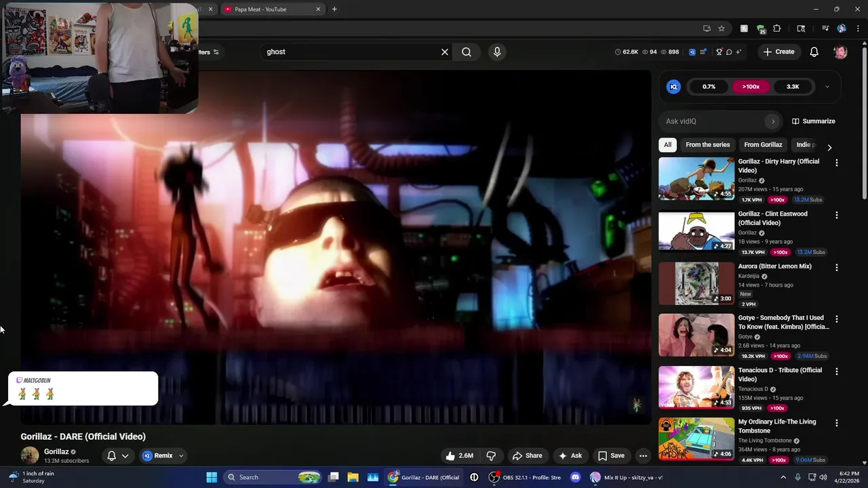Open options menu for Aurora (Bitter Lemon Mix)
The height and width of the screenshot is (488, 868).
[836, 268]
